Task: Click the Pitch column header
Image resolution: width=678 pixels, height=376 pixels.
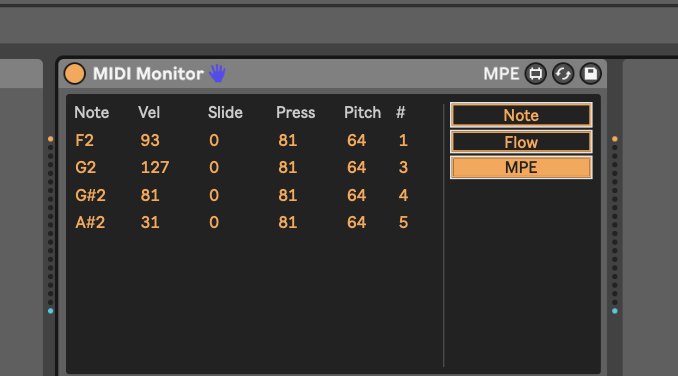Action: (362, 113)
